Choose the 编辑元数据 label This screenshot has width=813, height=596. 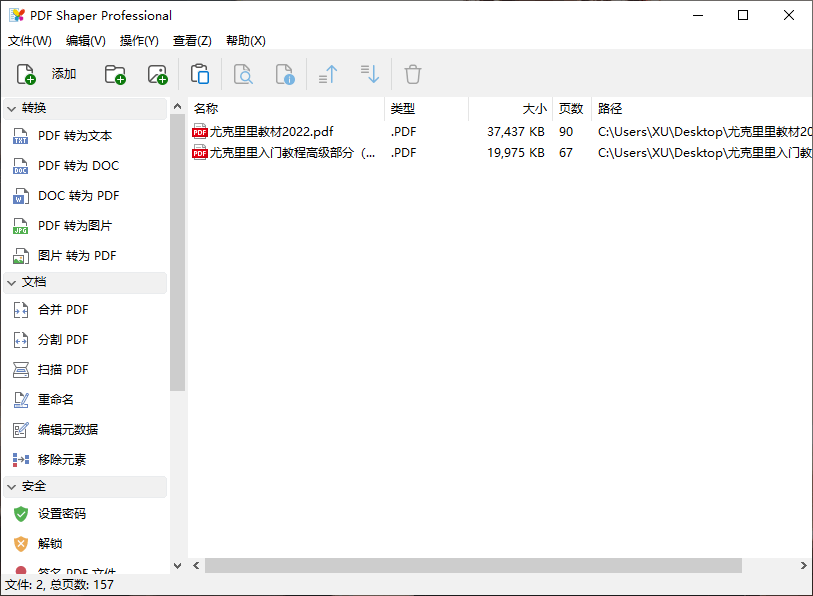(68, 430)
